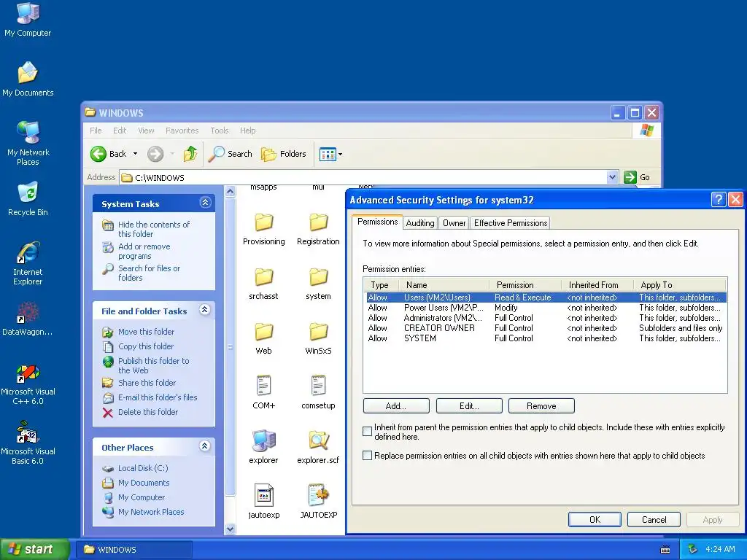Viewport: 747px width, 560px height.
Task: Open My Documents desktop icon
Action: click(28, 79)
